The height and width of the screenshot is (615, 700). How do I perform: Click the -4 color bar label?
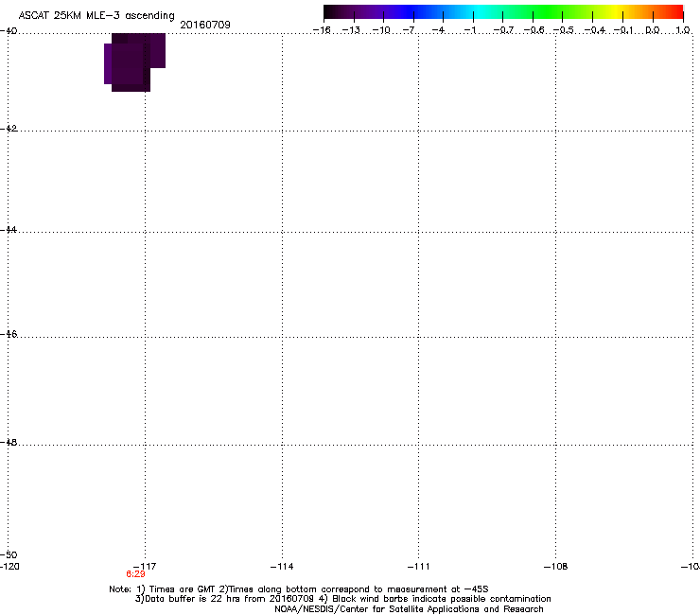438,30
